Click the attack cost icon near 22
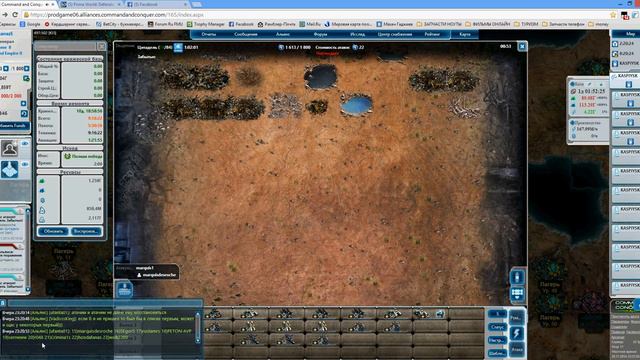640x360 pixels. click(x=355, y=47)
